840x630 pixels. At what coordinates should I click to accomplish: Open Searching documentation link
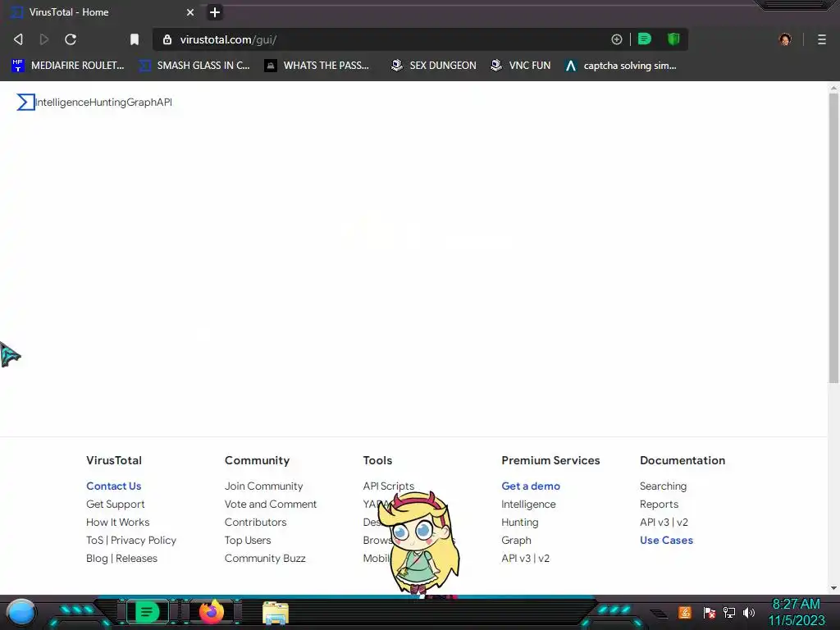click(x=663, y=486)
